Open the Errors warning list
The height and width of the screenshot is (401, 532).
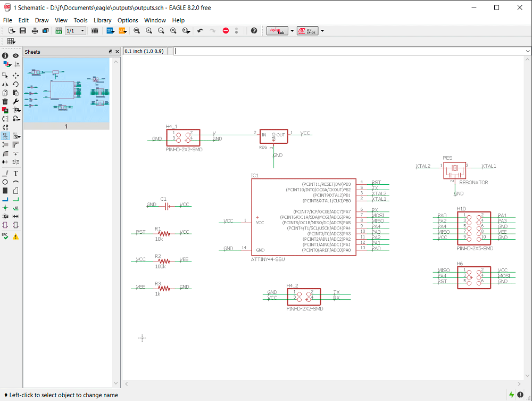[15, 236]
